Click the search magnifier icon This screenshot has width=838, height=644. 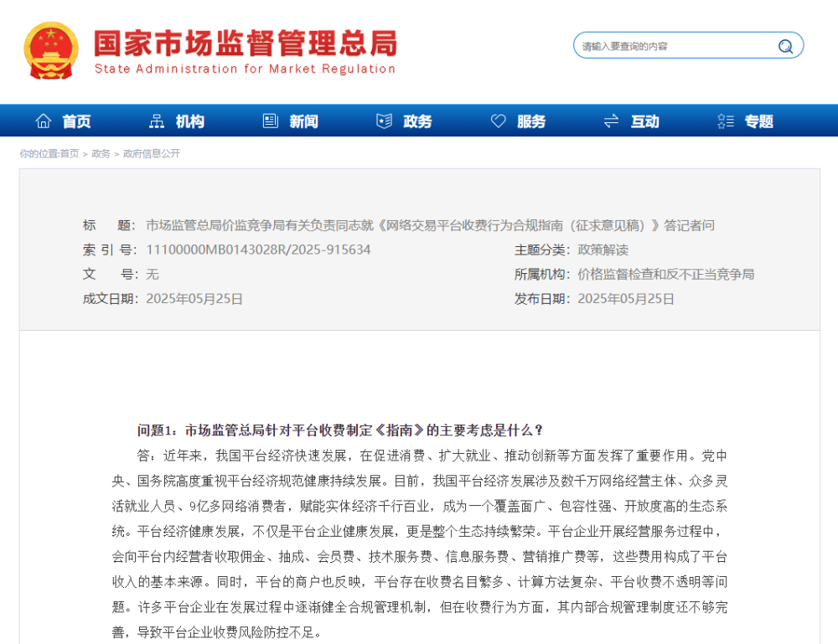coord(785,46)
